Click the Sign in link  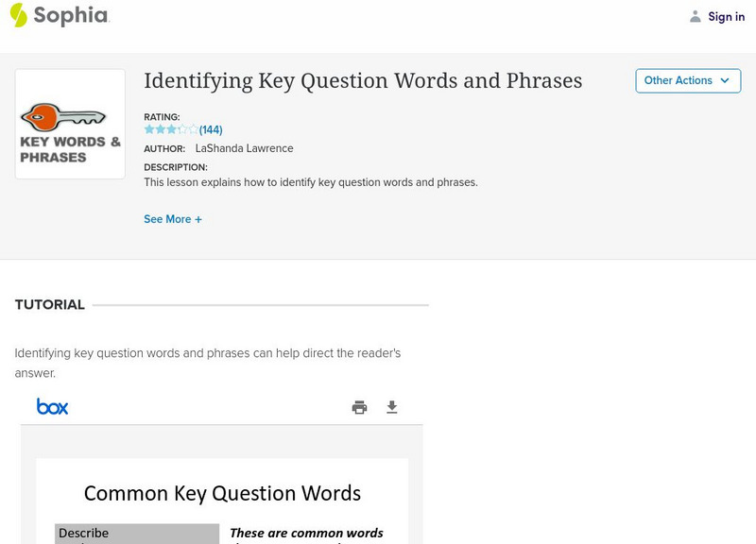726,16
